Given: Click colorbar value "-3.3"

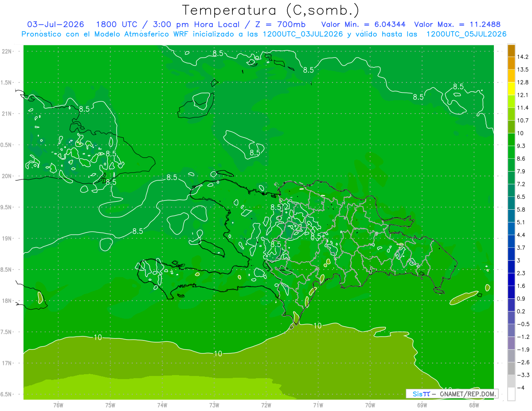Looking at the screenshot, I should [523, 375].
